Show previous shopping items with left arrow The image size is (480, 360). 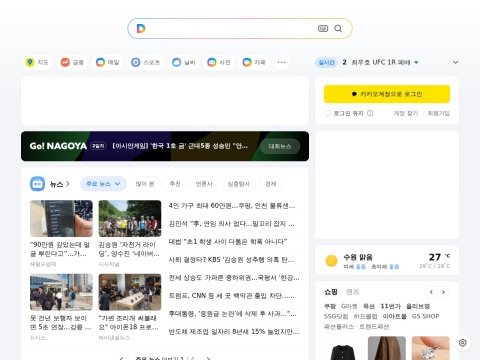(x=431, y=292)
